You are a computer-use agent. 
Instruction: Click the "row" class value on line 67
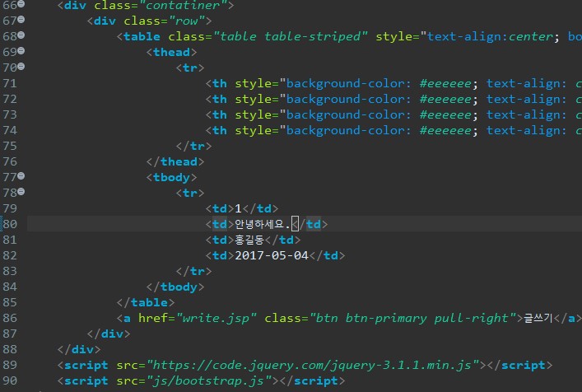[x=187, y=21]
